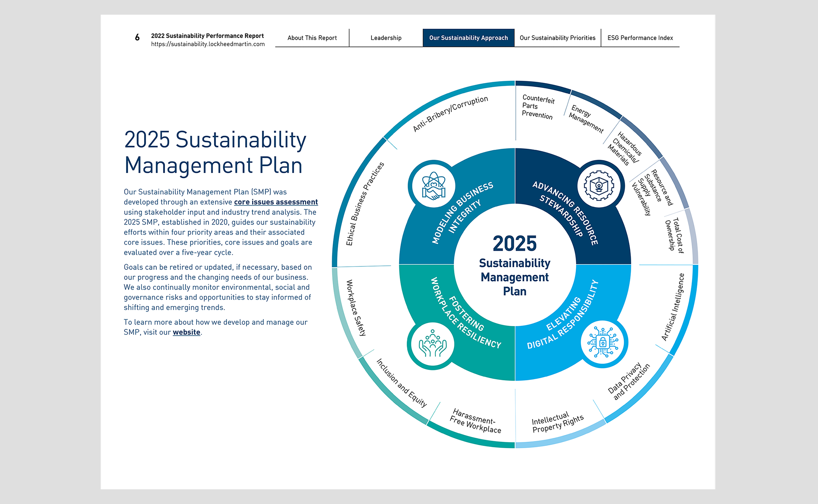Viewport: 818px width, 504px height.
Task: Click the hands holding people Workplace Resiliency icon
Action: pos(433,344)
